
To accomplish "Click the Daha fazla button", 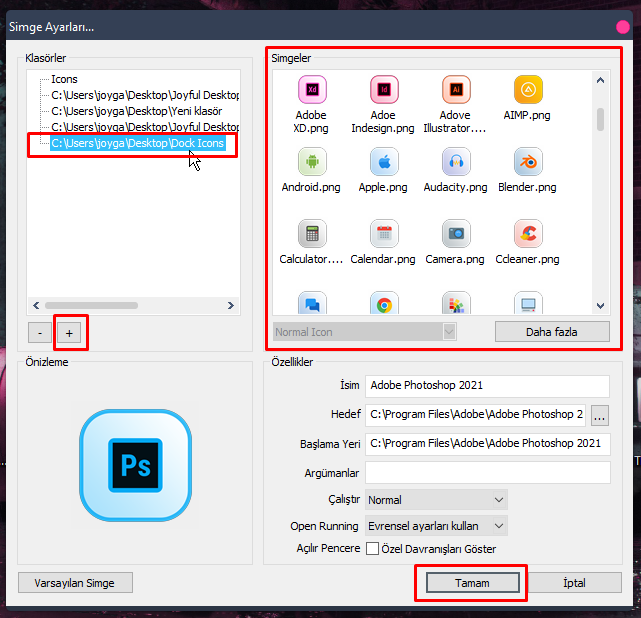I will (552, 331).
